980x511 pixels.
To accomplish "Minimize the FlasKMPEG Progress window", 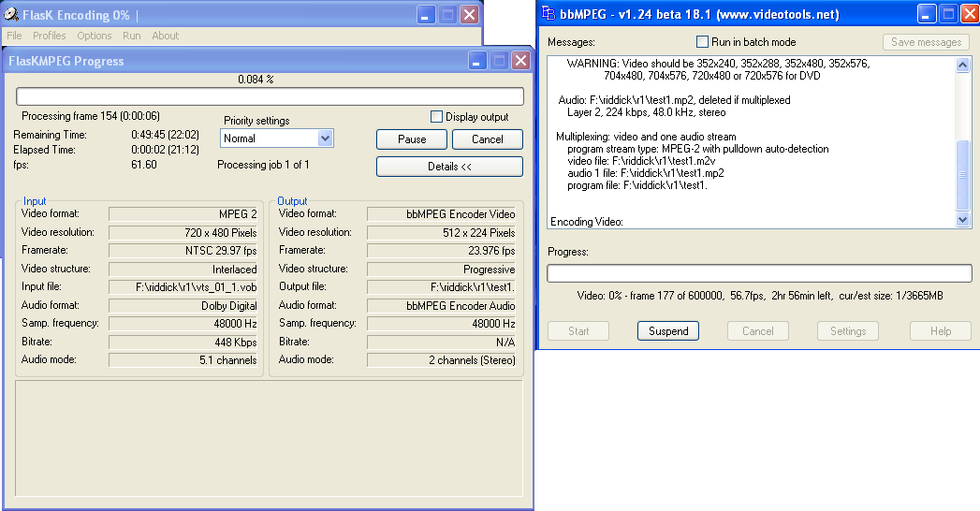I will click(x=477, y=61).
